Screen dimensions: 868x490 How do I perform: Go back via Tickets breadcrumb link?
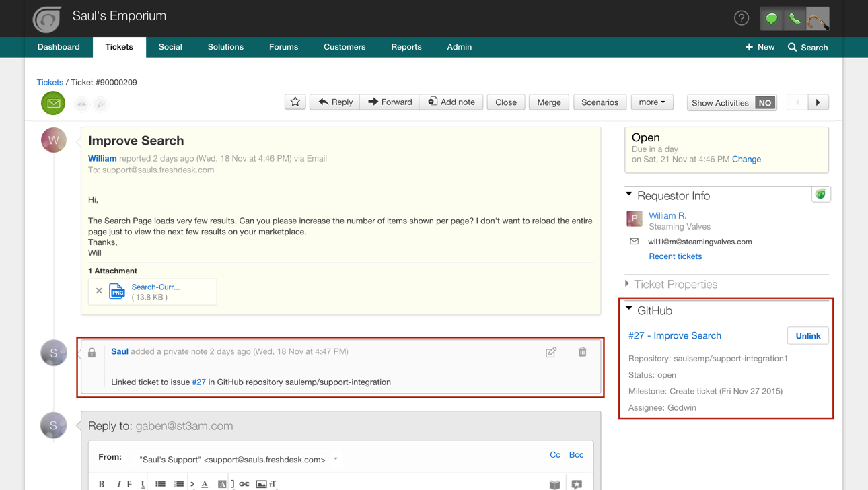(x=50, y=82)
